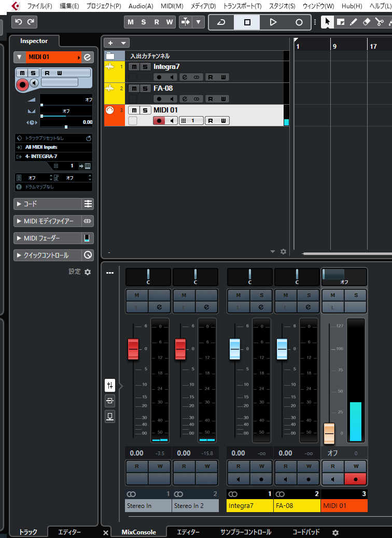Open the トランスポート(T) menu
This screenshot has height=538, width=392.
[242, 6]
